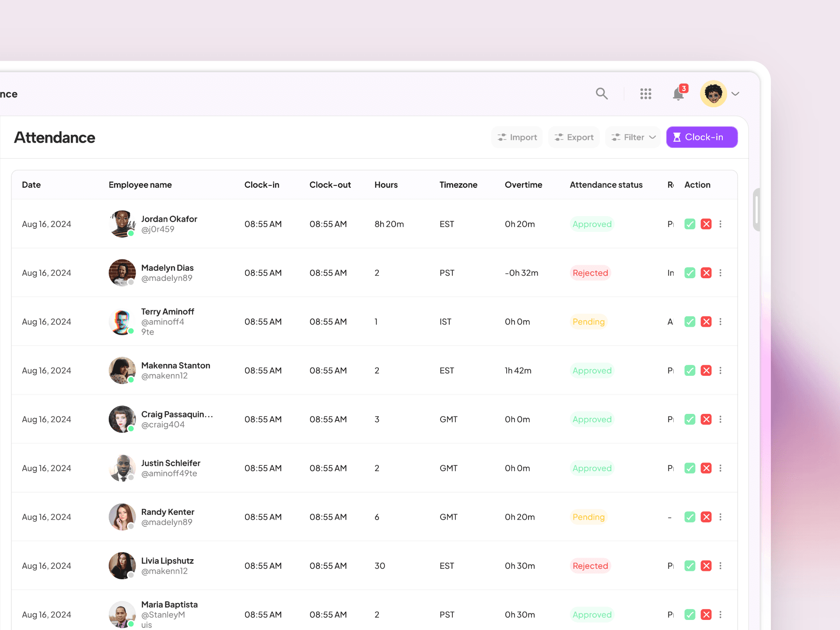
Task: Reject Madelyn Dias's row with red X
Action: click(706, 273)
